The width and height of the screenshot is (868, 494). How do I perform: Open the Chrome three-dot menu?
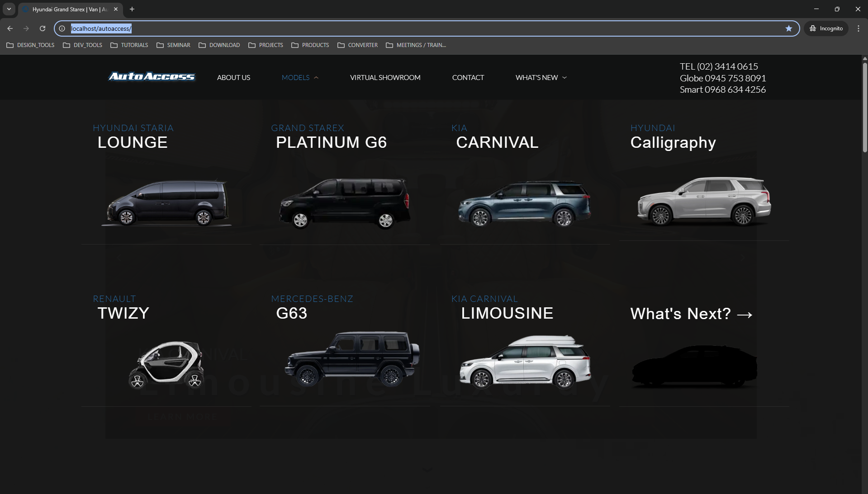(x=859, y=28)
